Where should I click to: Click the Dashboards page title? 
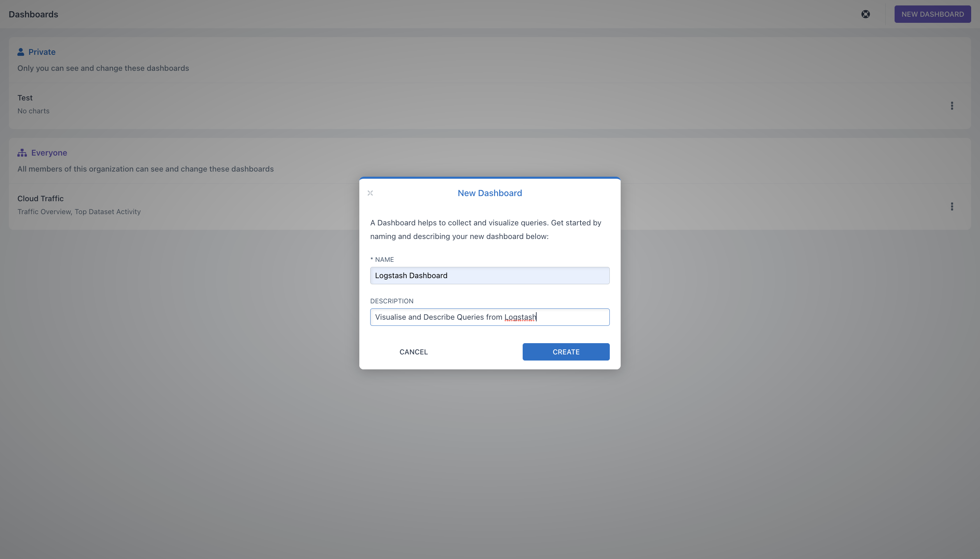(33, 14)
